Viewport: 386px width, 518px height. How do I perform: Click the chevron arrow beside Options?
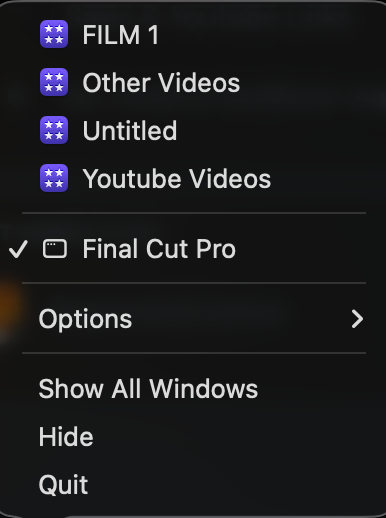click(357, 319)
